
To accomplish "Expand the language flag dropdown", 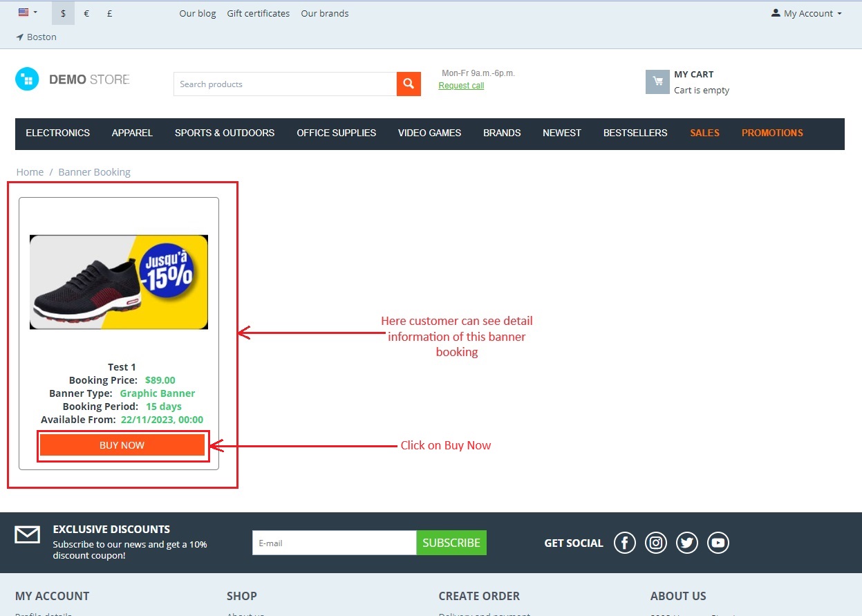I will pos(28,12).
